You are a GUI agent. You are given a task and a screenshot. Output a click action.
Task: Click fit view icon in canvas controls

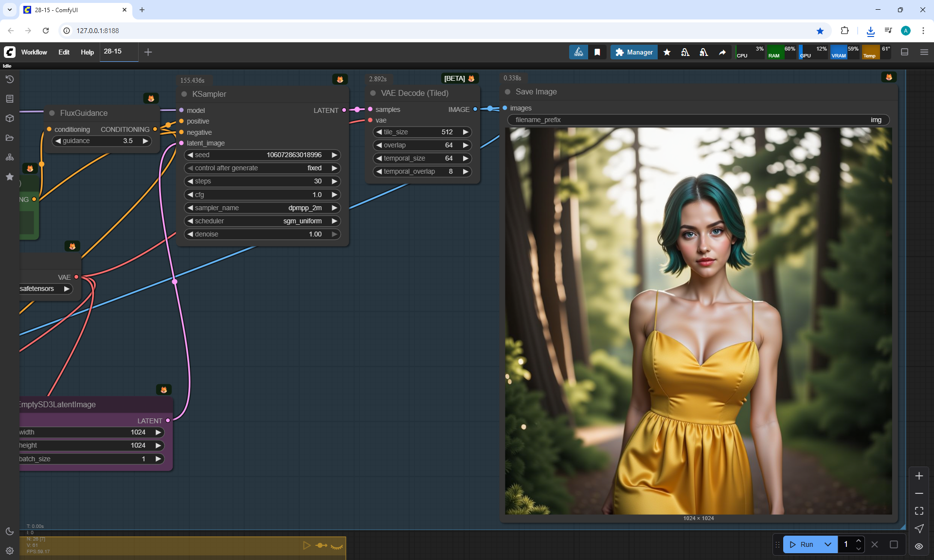coord(919,511)
